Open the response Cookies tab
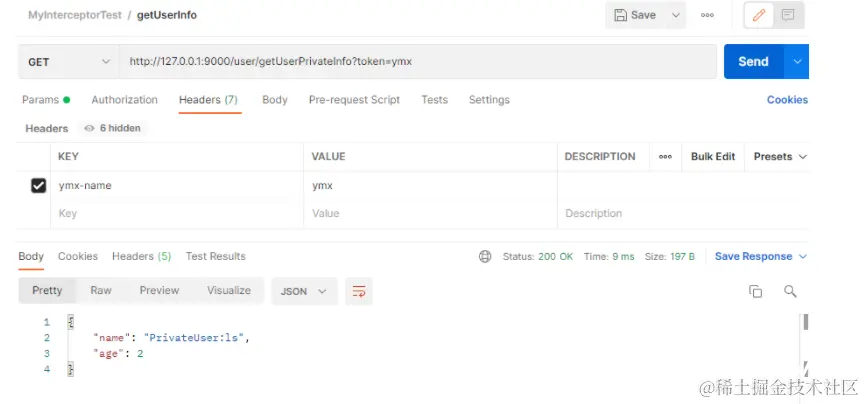Viewport: 865px width, 404px height. tap(78, 256)
